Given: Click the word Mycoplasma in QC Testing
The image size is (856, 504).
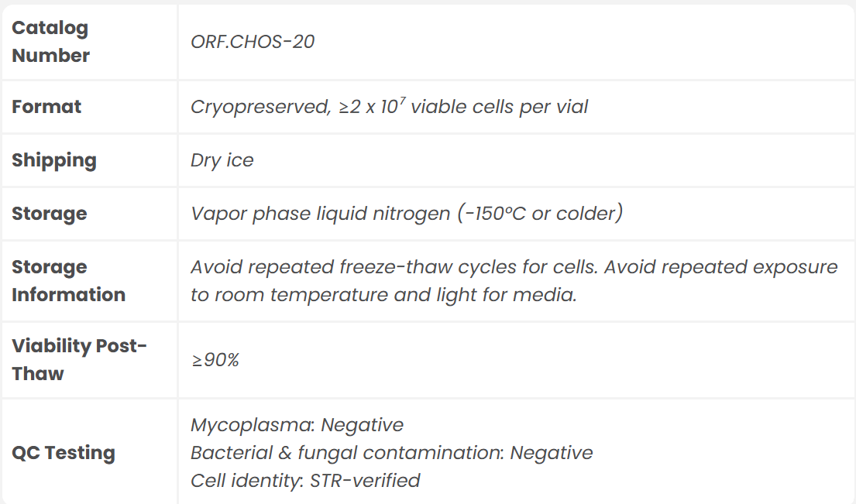Looking at the screenshot, I should tap(251, 425).
